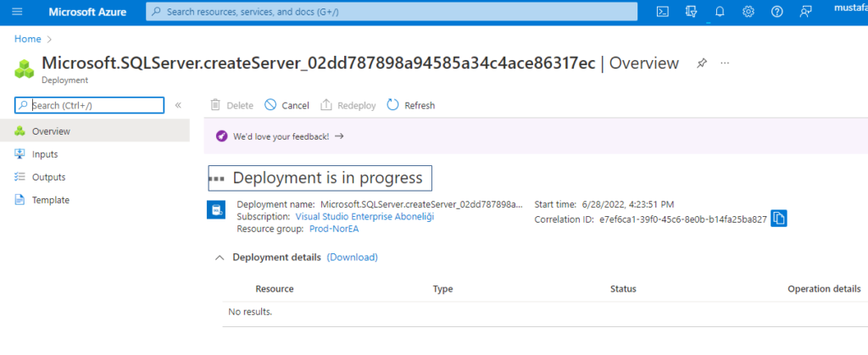Image resolution: width=868 pixels, height=355 pixels.
Task: Click the Type column header
Action: click(442, 289)
